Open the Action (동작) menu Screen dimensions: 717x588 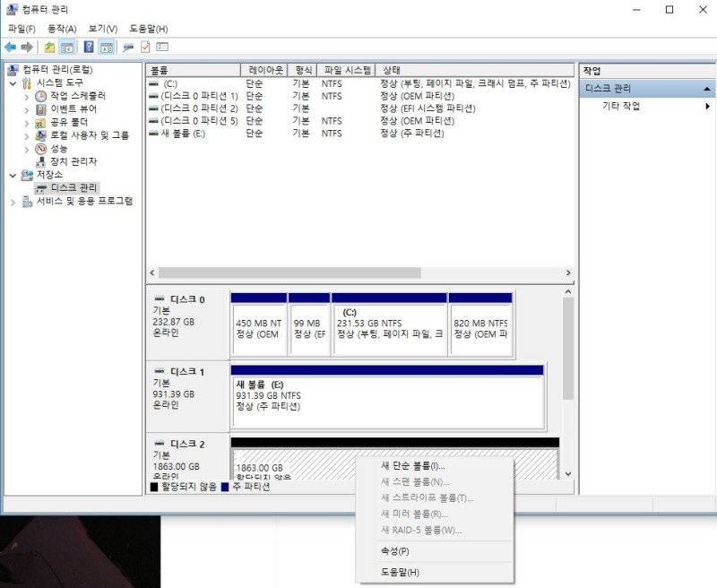62,29
